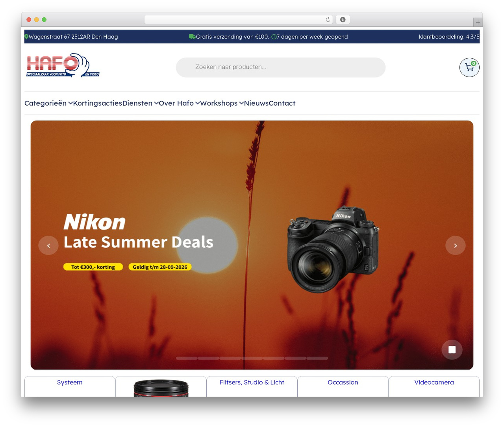This screenshot has width=504, height=427.
Task: Expand the Over Hafo dropdown
Action: tap(179, 103)
